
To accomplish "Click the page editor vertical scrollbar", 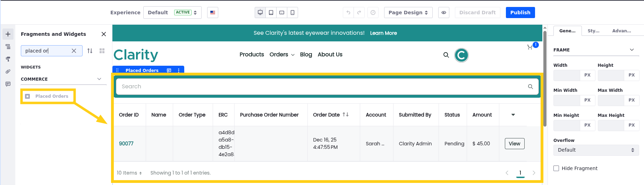I will (545, 79).
